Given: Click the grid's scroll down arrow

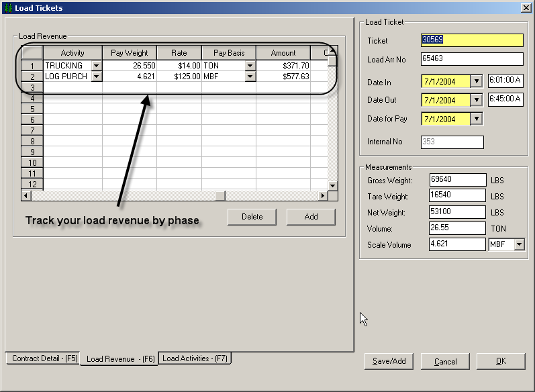Looking at the screenshot, I should pos(332,185).
